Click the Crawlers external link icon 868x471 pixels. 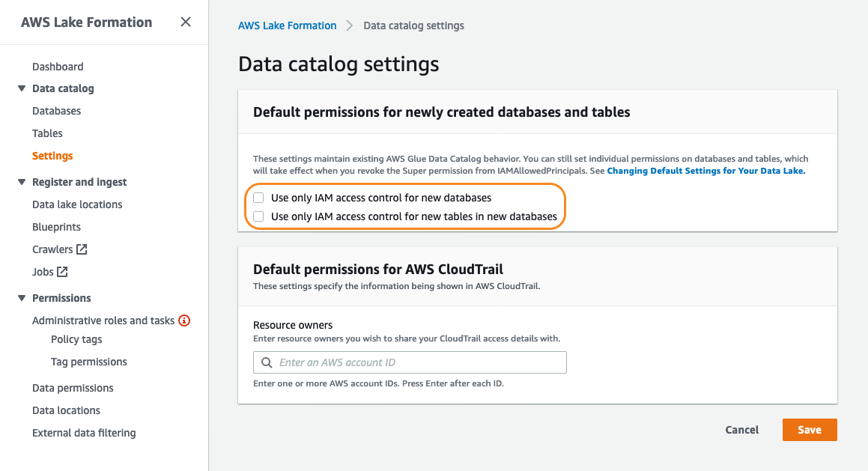(82, 249)
